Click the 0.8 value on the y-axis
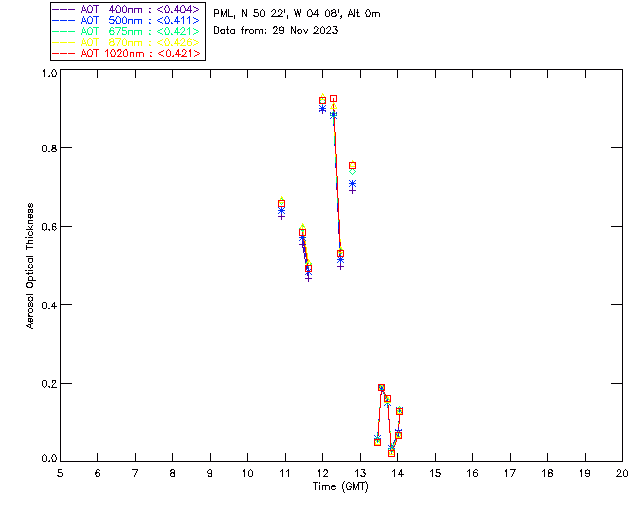This screenshot has width=640, height=512. pos(49,148)
